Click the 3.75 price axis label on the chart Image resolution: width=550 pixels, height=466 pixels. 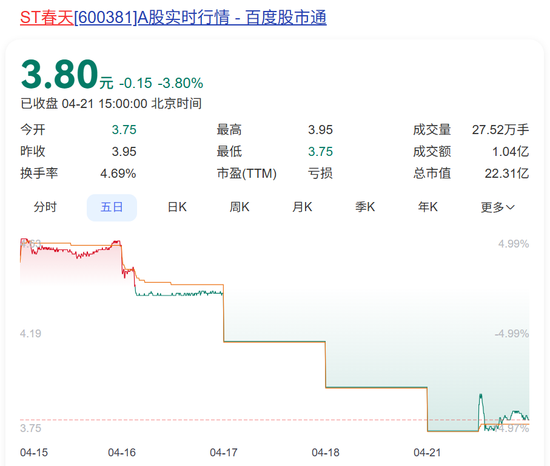pos(31,428)
